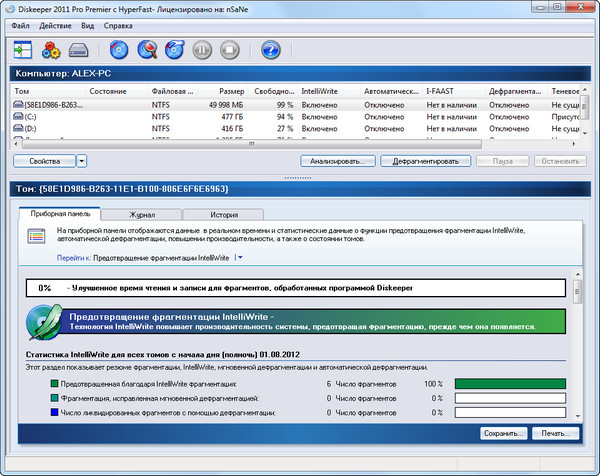Open help with the question mark icon
Screen dimensions: 600x476
(x=269, y=49)
